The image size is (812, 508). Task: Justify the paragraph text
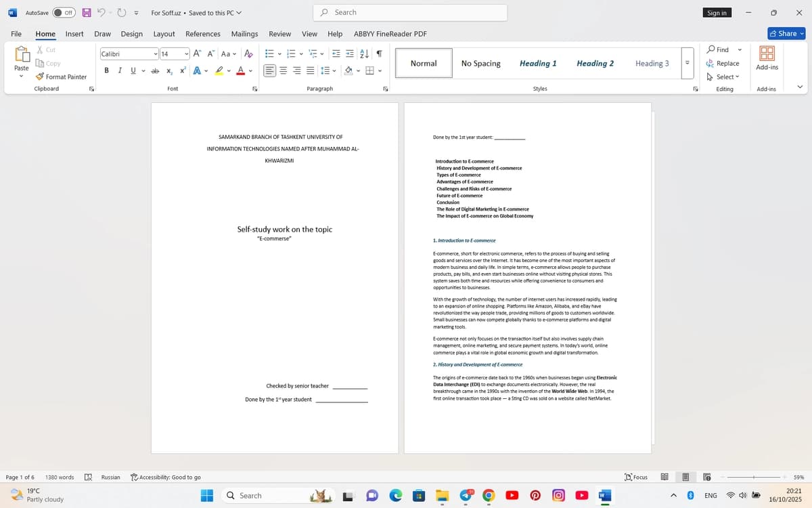[x=311, y=70]
